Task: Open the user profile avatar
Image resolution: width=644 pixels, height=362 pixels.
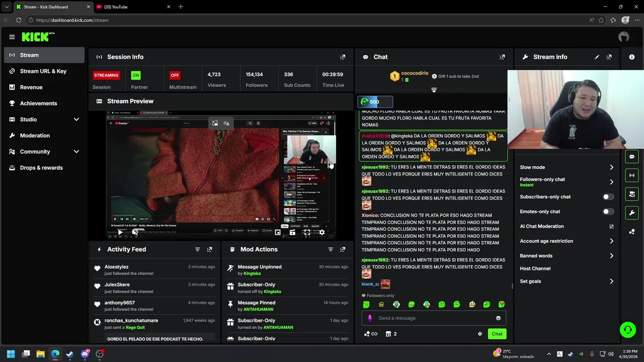Action: point(624,37)
